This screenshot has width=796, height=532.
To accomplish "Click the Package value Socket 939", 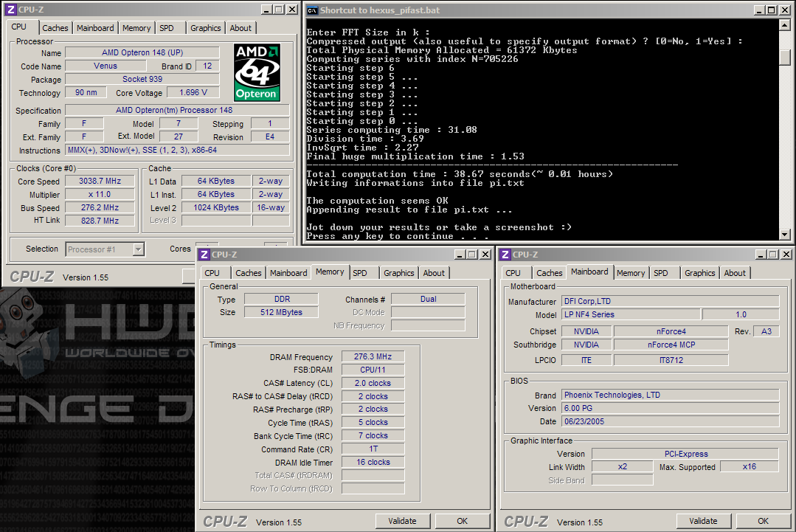I will 142,79.
